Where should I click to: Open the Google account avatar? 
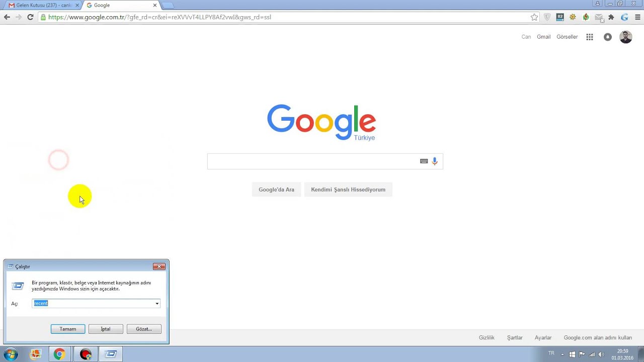625,37
